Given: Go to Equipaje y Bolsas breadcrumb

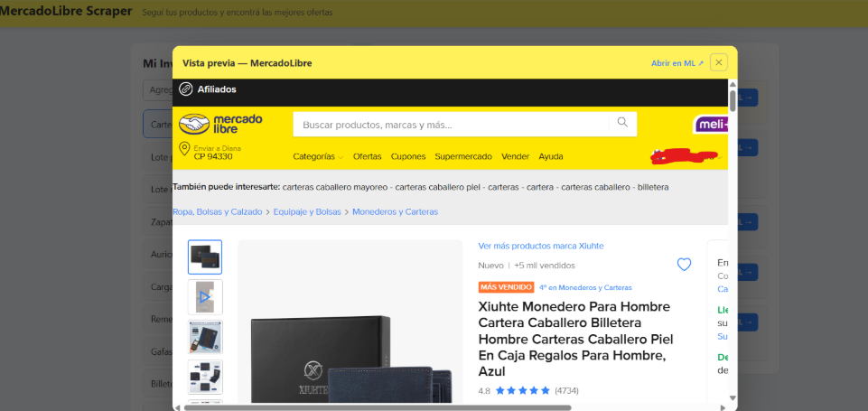Looking at the screenshot, I should (307, 211).
